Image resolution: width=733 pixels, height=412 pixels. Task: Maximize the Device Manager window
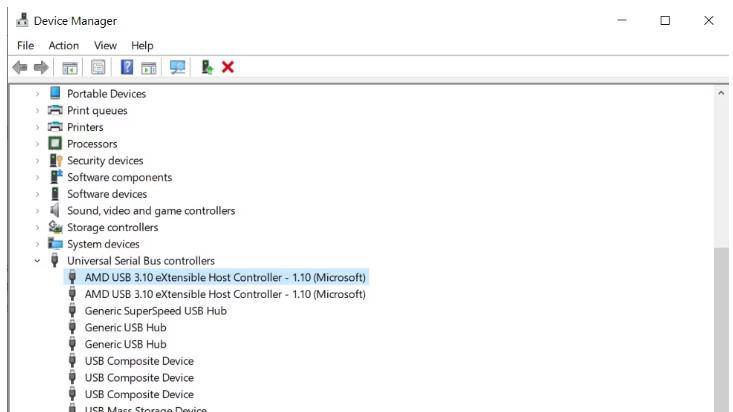[x=665, y=20]
